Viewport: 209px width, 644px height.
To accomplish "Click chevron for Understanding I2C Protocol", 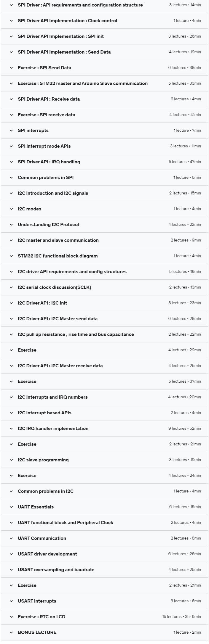I will coord(11,225).
